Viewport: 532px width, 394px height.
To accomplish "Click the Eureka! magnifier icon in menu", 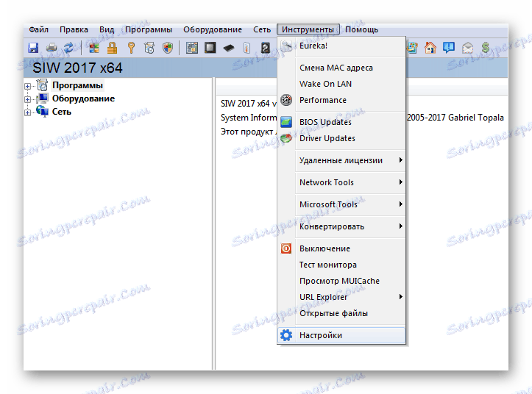I will point(286,46).
